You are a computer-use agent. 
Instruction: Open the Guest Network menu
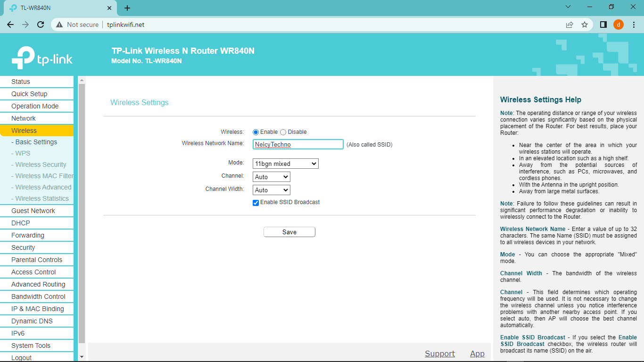(37, 211)
